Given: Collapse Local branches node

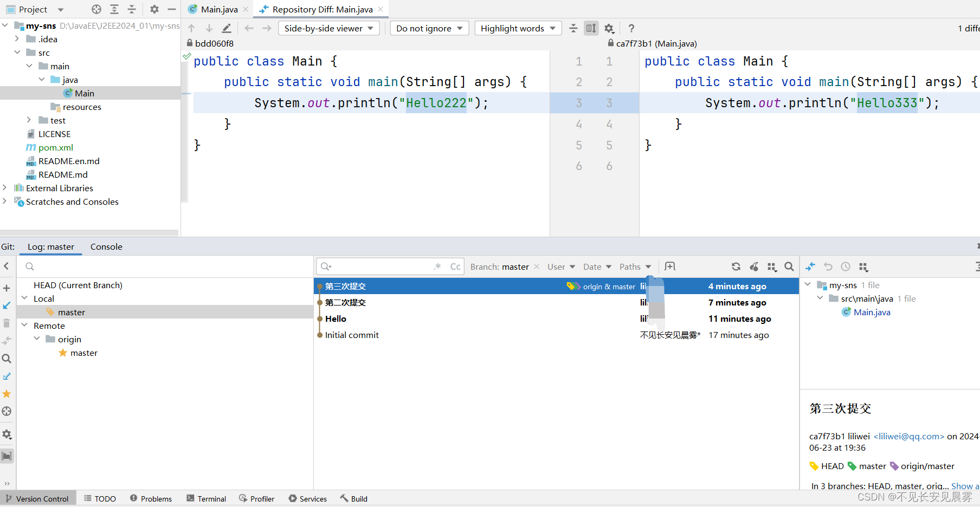Looking at the screenshot, I should tap(24, 298).
